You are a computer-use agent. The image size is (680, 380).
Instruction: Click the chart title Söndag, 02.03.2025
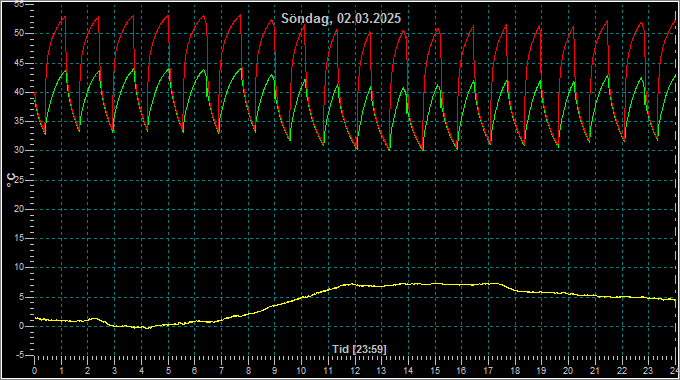[x=341, y=18]
